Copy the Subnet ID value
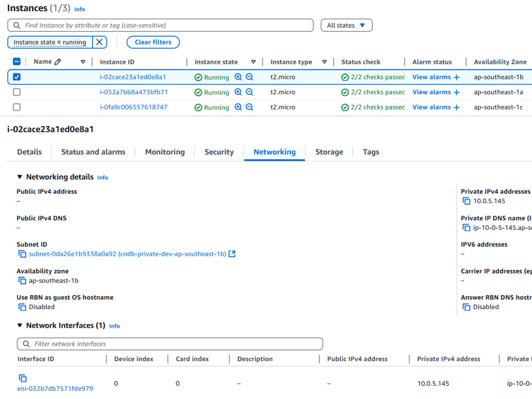532x399 pixels. (22, 254)
